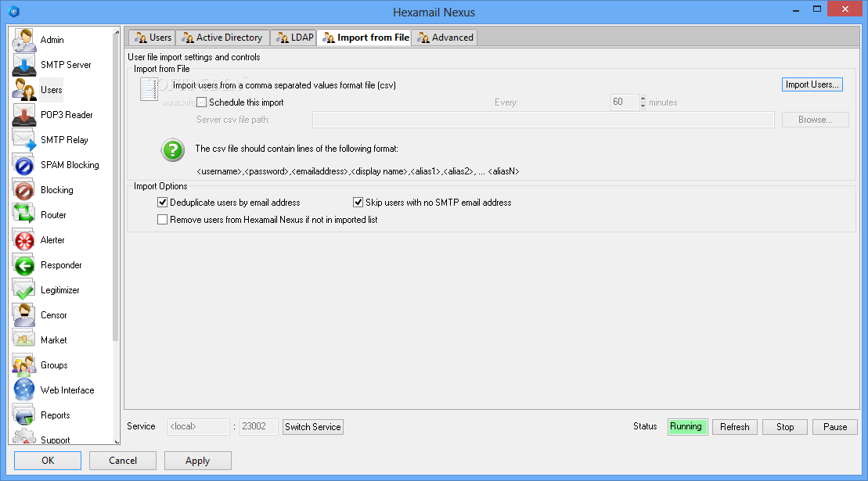Click the port field showing 23002
868x481 pixels.
click(x=258, y=427)
